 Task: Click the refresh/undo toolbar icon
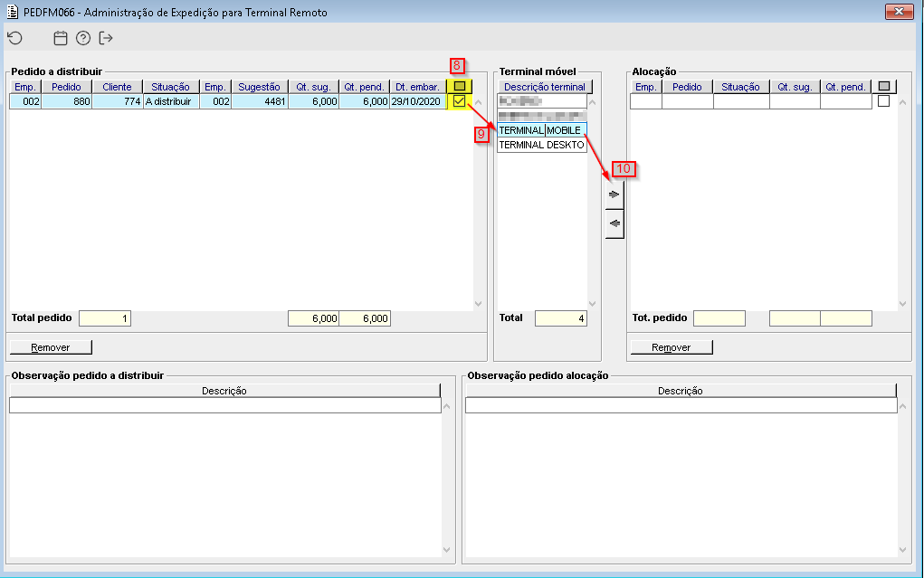(14, 38)
